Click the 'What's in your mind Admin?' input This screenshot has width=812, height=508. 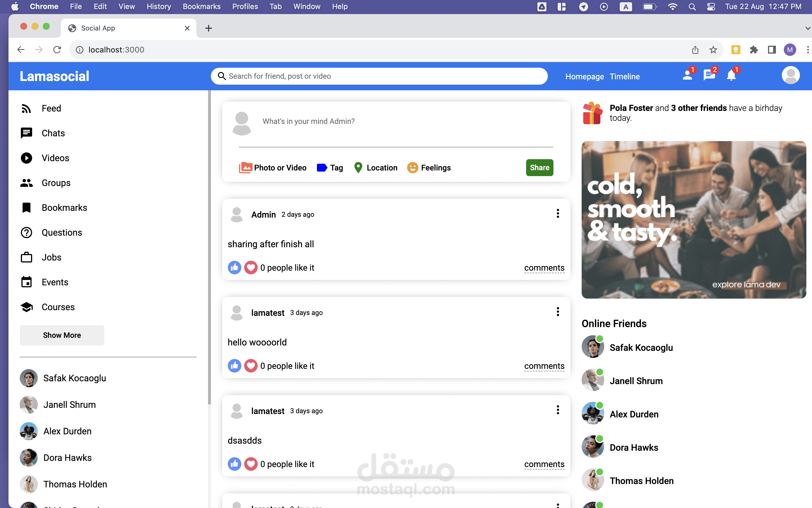408,121
